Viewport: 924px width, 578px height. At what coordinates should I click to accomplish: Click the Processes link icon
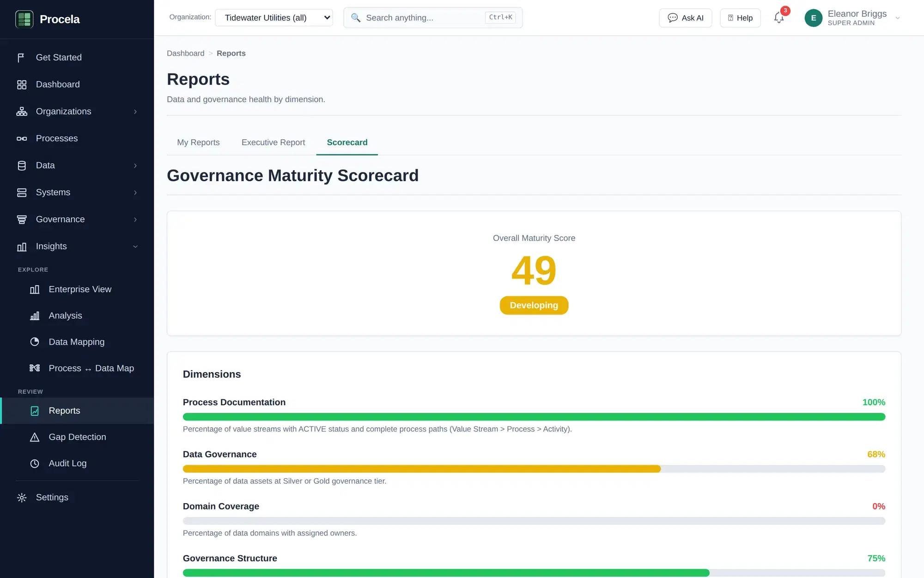21,138
